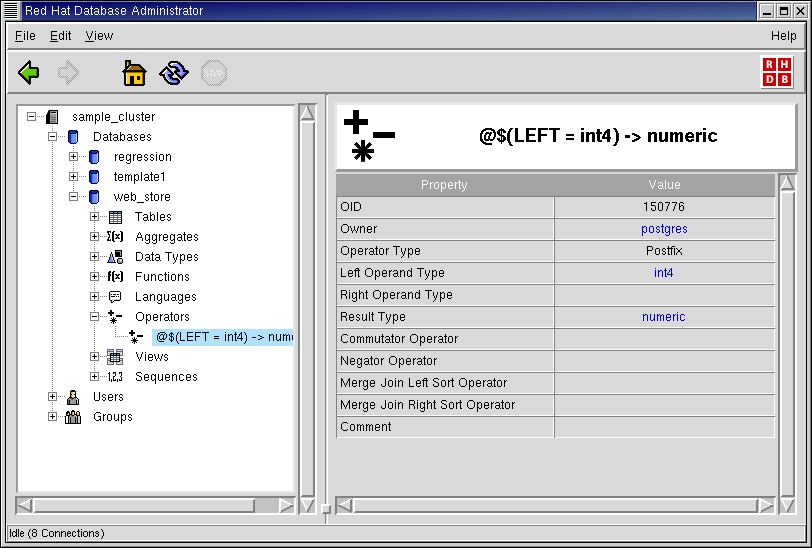Select the Sequences tree label
This screenshot has height=548, width=812.
166,377
